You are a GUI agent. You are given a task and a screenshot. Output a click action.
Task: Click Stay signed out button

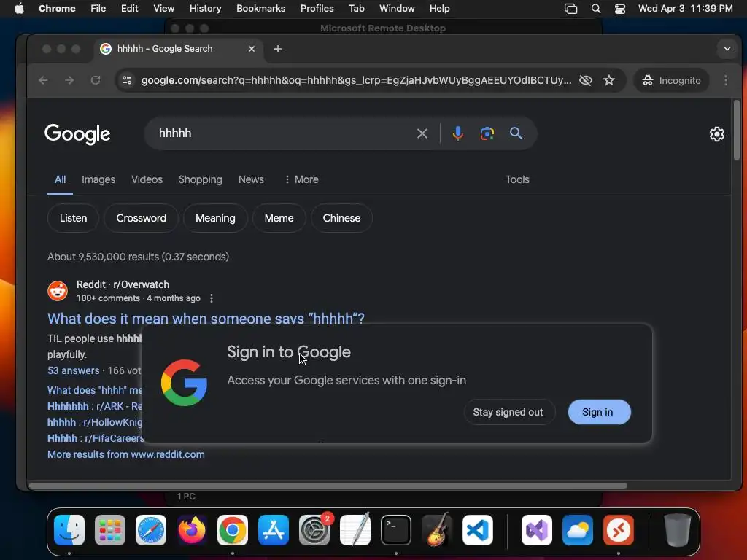pos(508,412)
